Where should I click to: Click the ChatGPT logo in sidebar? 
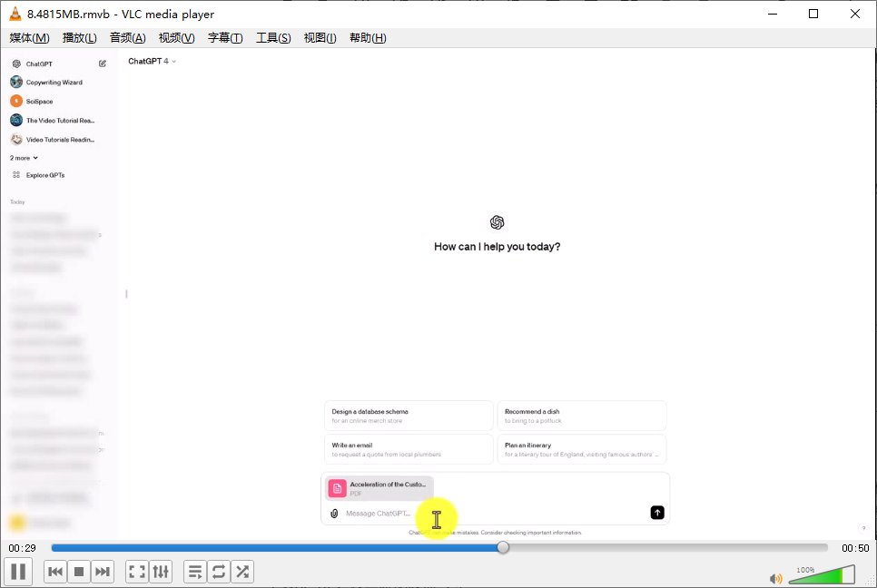coord(16,64)
